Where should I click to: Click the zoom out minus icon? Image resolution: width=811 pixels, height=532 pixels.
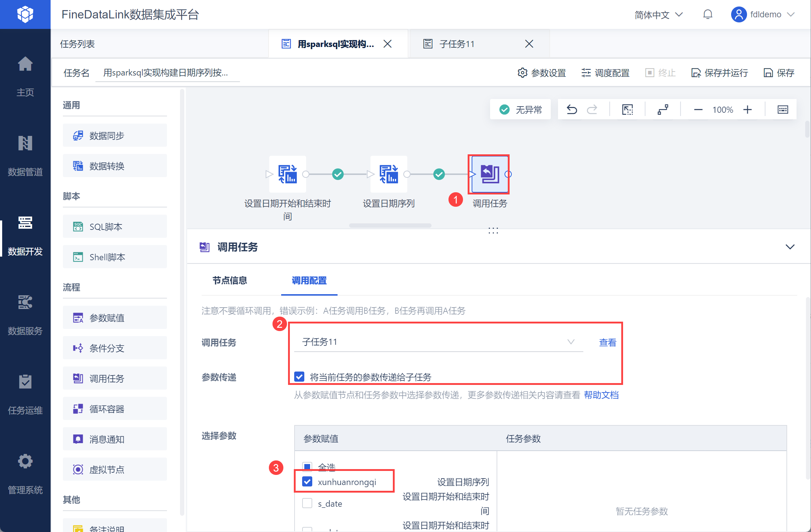pyautogui.click(x=698, y=110)
